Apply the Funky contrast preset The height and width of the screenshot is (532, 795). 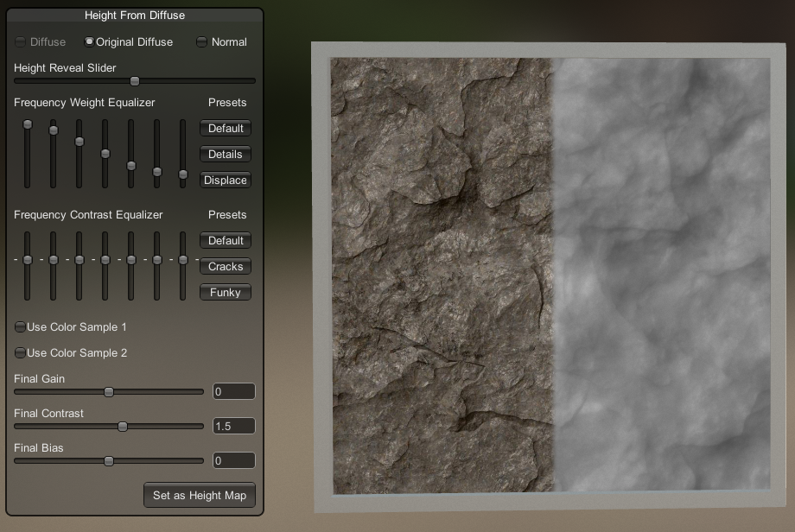coord(226,293)
